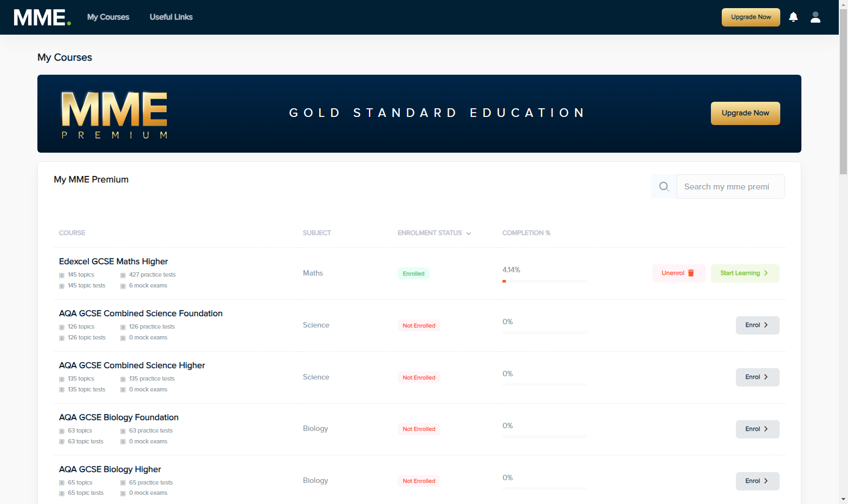Click Not Enrolled badge for Biology Higher
This screenshot has width=848, height=504.
(x=419, y=481)
